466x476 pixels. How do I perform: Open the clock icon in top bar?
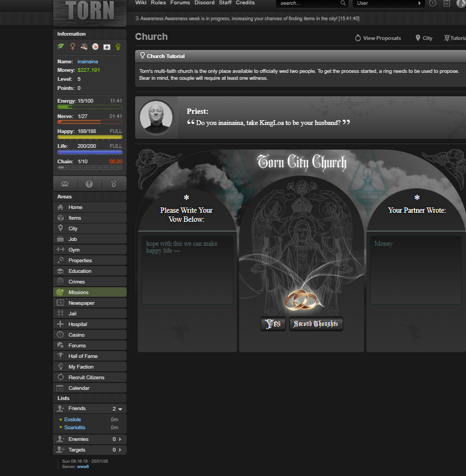pos(432,3)
